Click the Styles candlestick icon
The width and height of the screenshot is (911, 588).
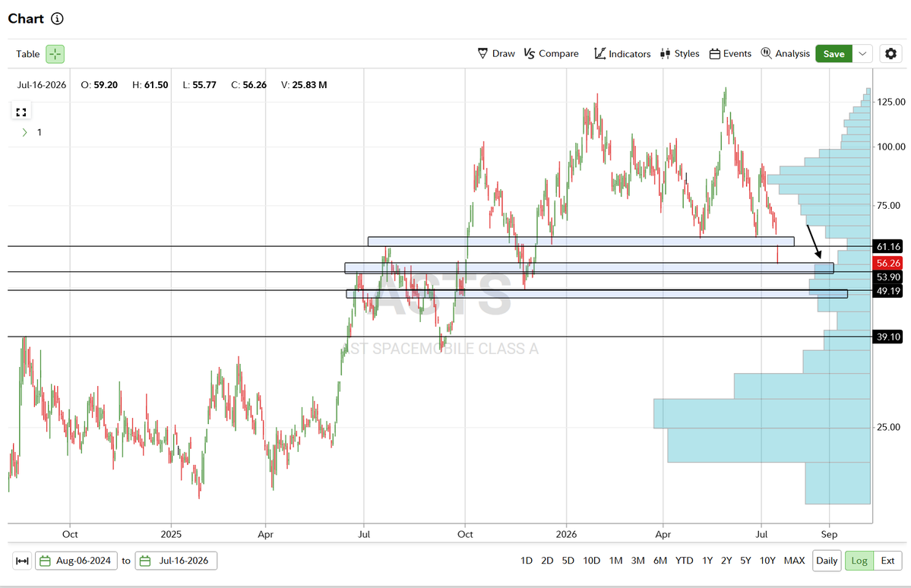666,53
